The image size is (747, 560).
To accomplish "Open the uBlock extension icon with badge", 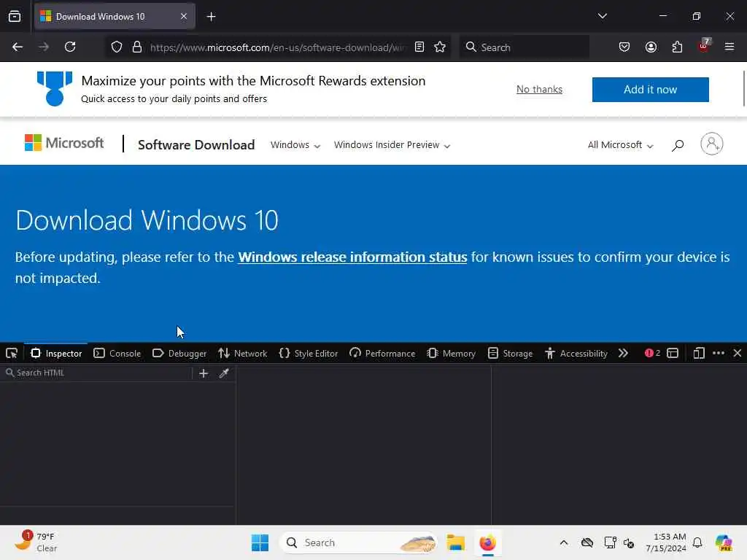I will pos(704,46).
